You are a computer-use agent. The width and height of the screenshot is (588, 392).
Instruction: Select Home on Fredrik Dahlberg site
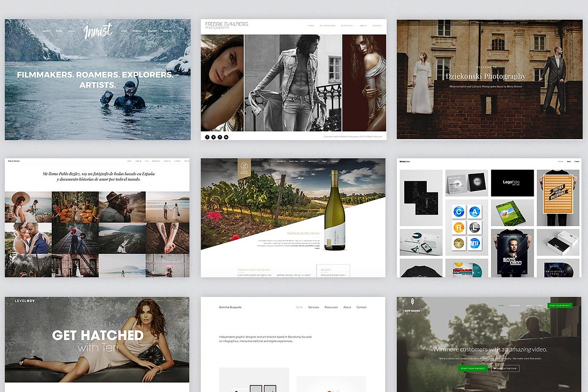coord(311,25)
